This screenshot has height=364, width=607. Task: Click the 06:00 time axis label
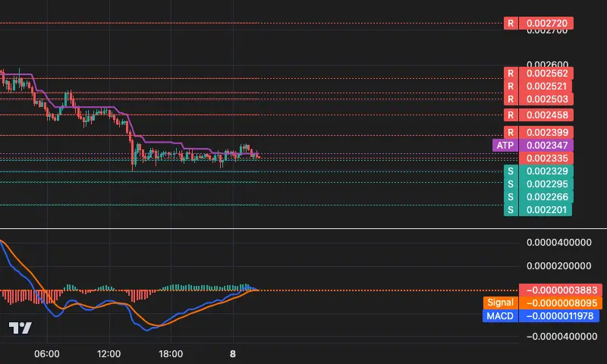pyautogui.click(x=47, y=354)
